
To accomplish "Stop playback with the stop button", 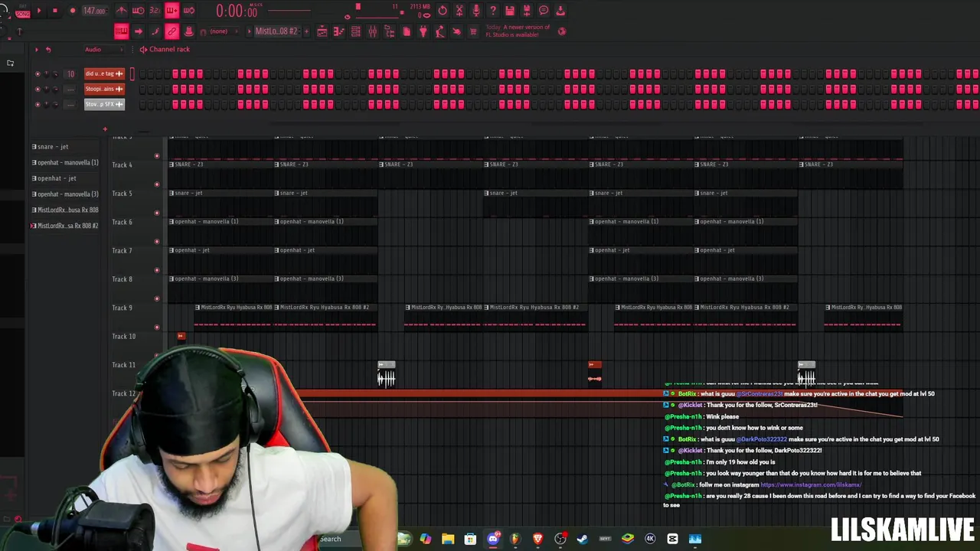I will click(x=55, y=11).
